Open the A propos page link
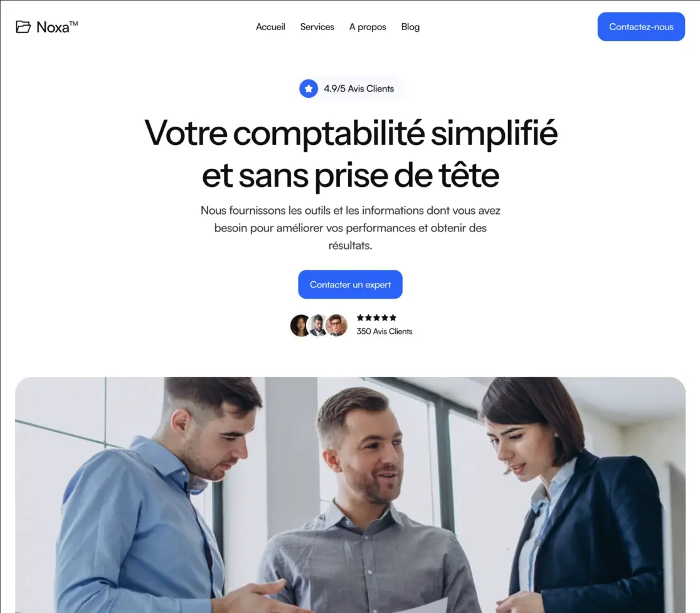The image size is (700, 613). click(x=368, y=27)
